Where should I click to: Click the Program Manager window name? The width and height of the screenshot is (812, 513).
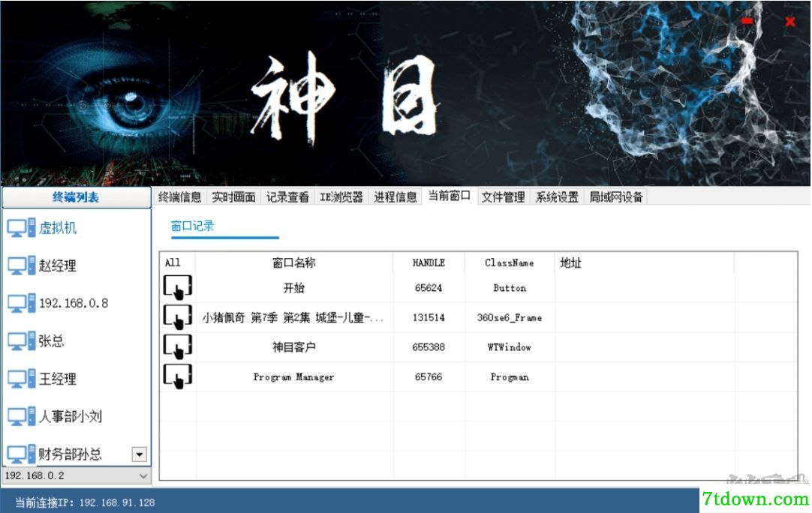coord(293,376)
